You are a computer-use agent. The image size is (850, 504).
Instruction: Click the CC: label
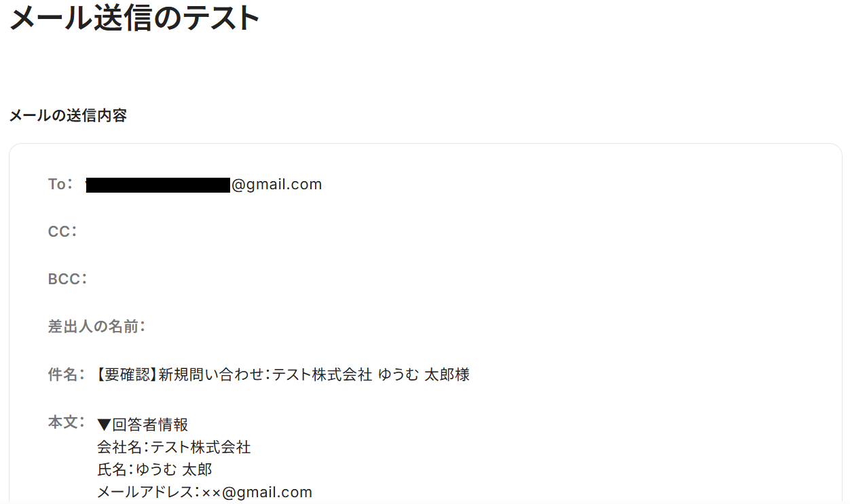click(62, 232)
